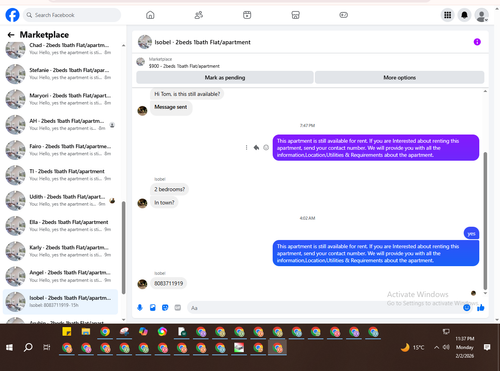Go back using the Marketplace arrow

click(11, 35)
